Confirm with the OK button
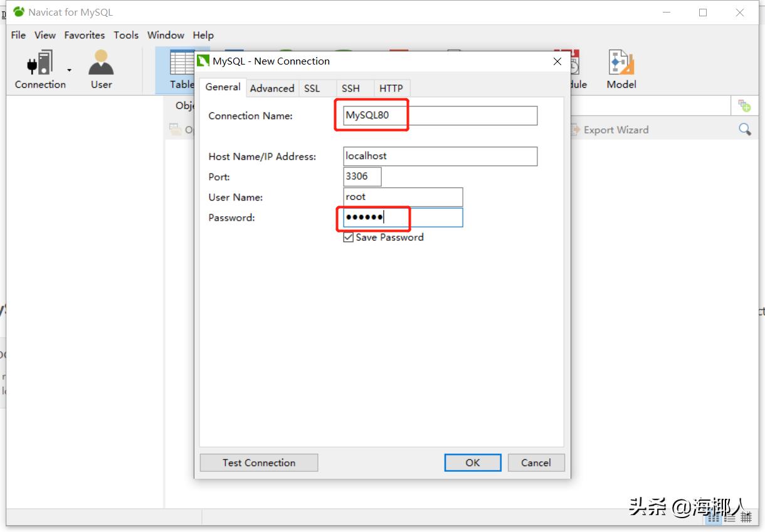Screen dimensions: 765x532 coord(473,462)
